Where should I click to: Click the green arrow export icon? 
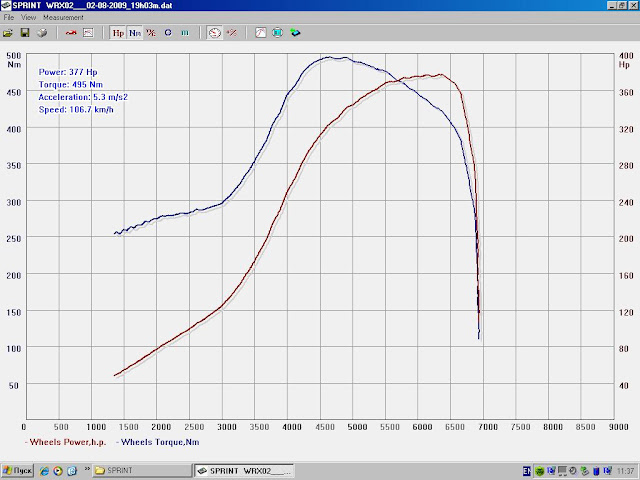pos(294,33)
